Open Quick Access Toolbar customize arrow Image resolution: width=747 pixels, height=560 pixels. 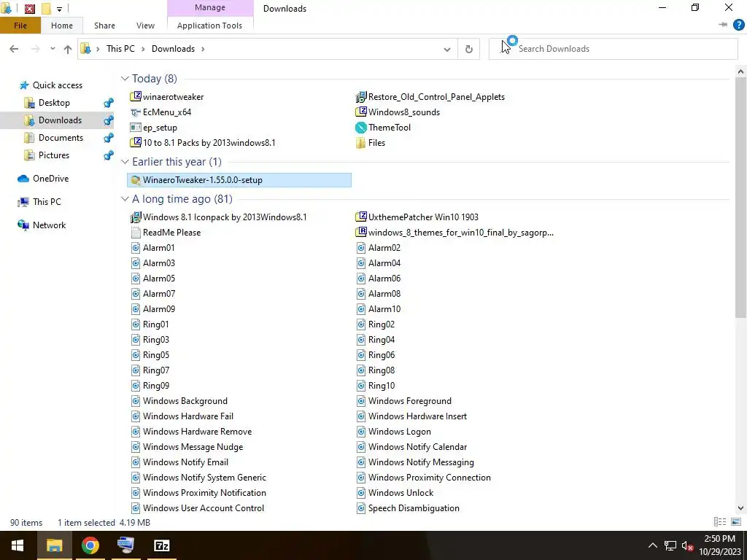pyautogui.click(x=59, y=9)
